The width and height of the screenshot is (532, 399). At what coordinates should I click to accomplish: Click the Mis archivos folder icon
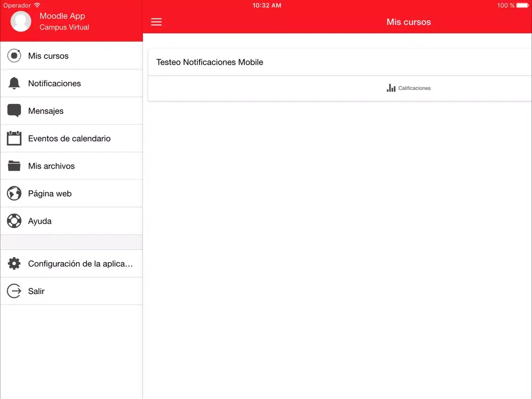point(14,166)
